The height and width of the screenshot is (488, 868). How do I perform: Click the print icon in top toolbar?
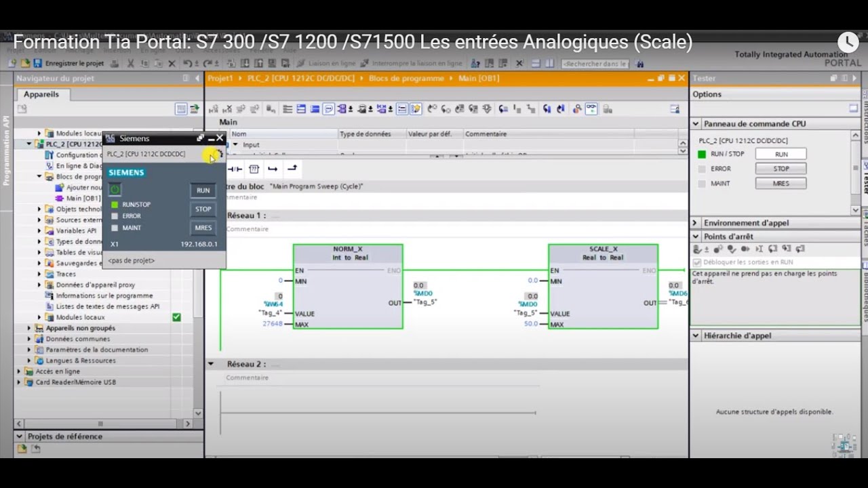[x=114, y=63]
